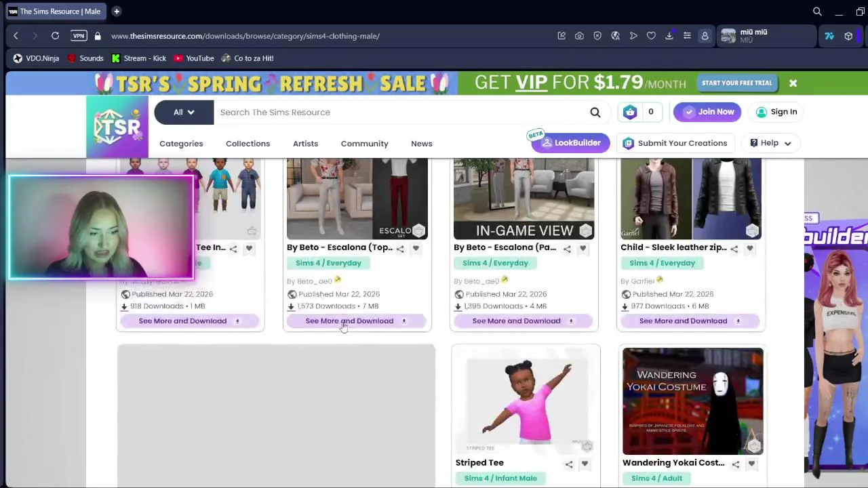
Task: Open VDO.Ninja bookmark
Action: point(36,58)
